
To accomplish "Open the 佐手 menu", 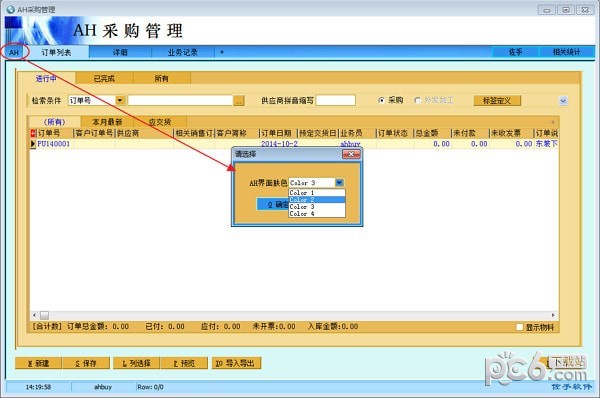I will pyautogui.click(x=515, y=52).
